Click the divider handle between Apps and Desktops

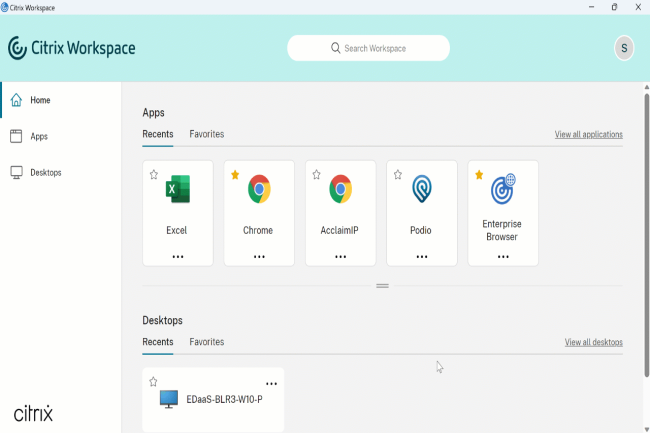tap(382, 286)
